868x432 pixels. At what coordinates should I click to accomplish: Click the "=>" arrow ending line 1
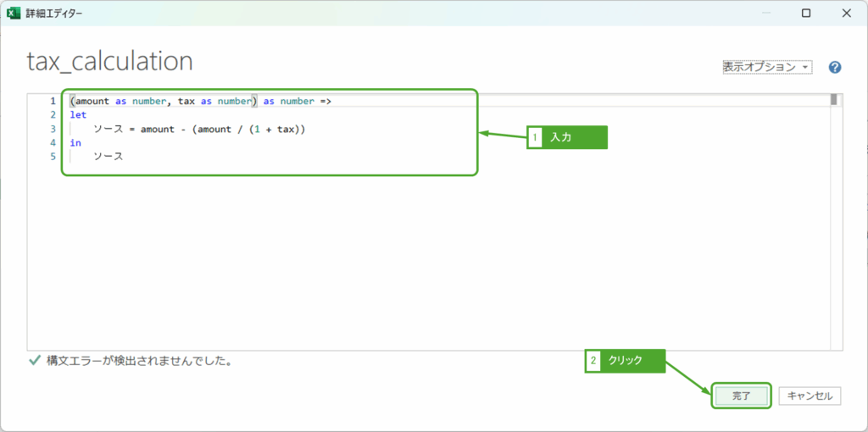coord(325,101)
